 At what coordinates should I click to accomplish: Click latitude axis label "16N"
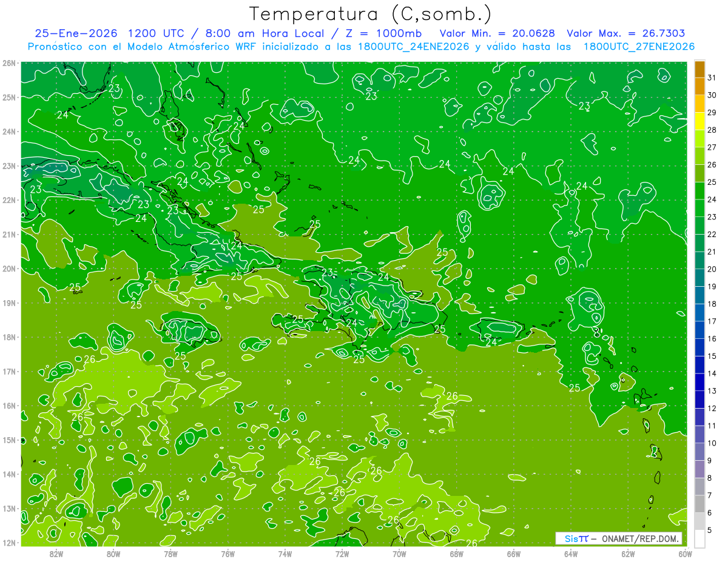pyautogui.click(x=8, y=406)
